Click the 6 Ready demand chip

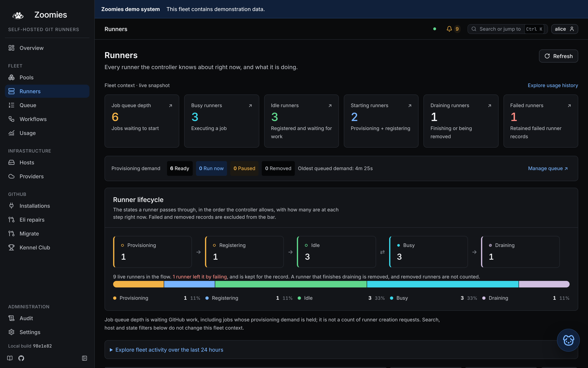pos(179,168)
